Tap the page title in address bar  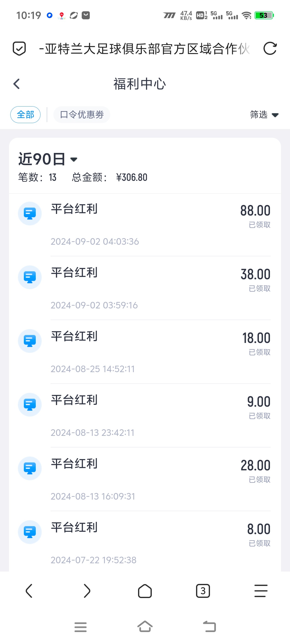point(144,49)
